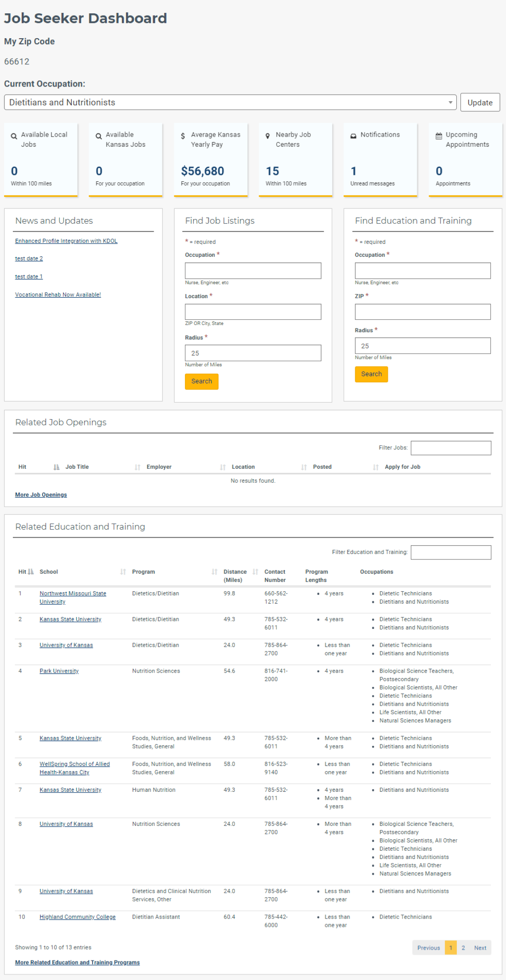This screenshot has width=506, height=980.
Task: Click the Filter Jobs input box
Action: tap(451, 448)
